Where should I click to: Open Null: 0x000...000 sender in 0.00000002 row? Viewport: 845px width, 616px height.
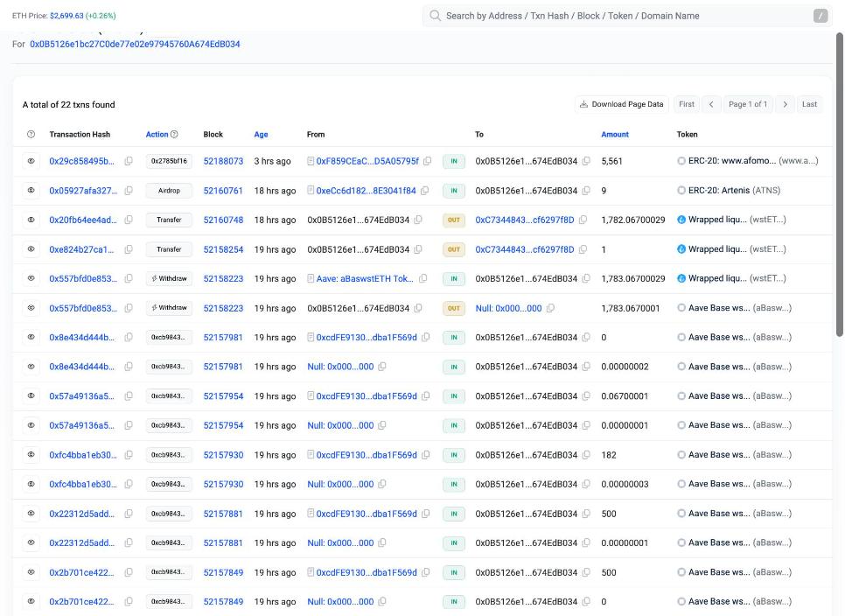pos(340,367)
